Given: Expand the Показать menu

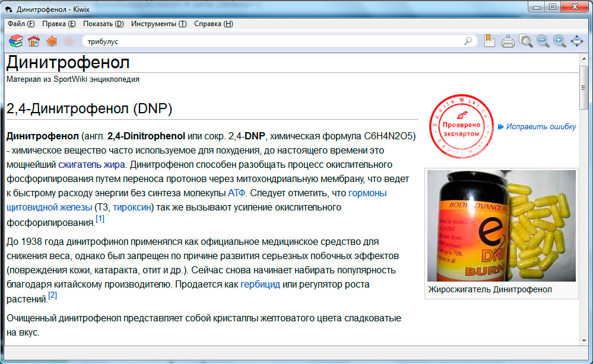Looking at the screenshot, I should [103, 24].
